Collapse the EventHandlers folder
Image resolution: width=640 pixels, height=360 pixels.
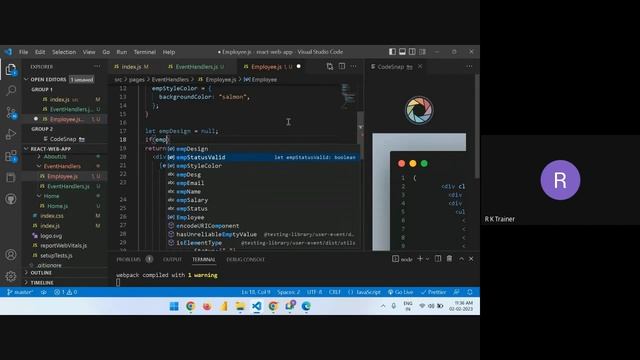click(62, 166)
